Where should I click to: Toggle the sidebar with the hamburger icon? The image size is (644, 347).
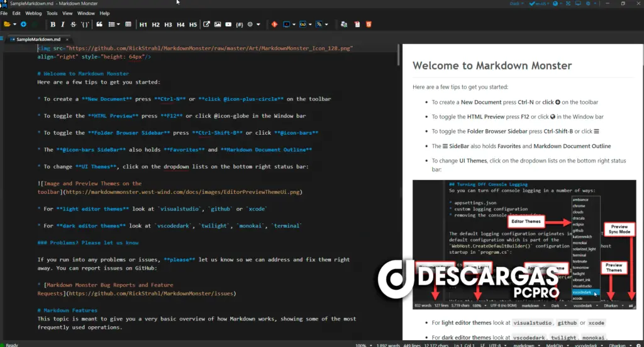coord(2,38)
